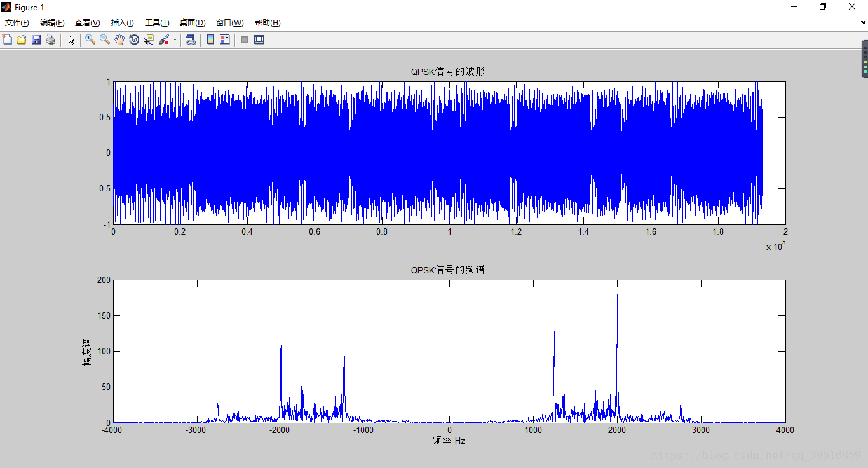Viewport: 868px width, 468px height.
Task: Select the Pan hand tool
Action: click(x=119, y=39)
